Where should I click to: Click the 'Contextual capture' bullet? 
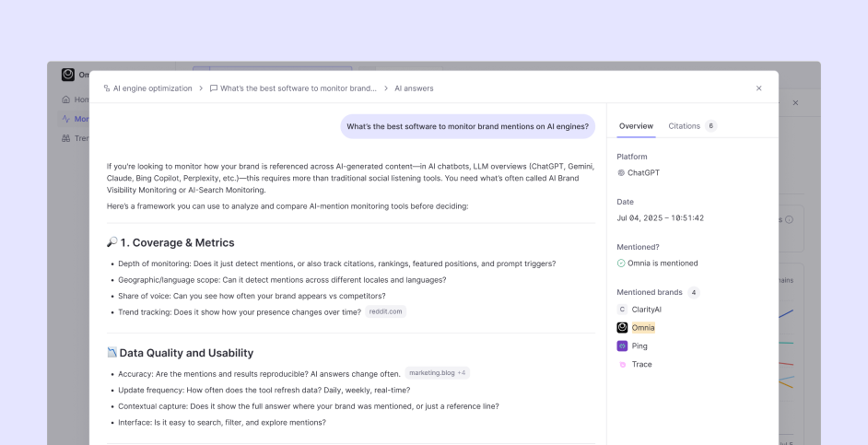pyautogui.click(x=309, y=405)
